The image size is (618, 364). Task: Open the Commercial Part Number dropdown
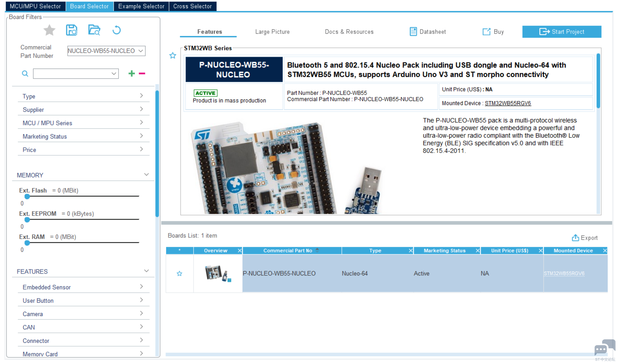click(141, 51)
